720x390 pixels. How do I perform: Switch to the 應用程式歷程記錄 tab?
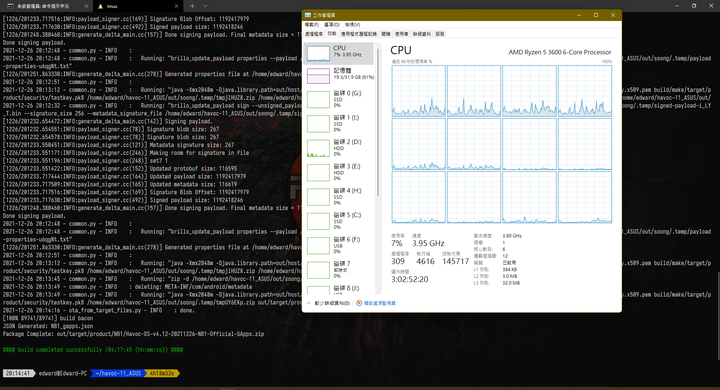pos(359,34)
